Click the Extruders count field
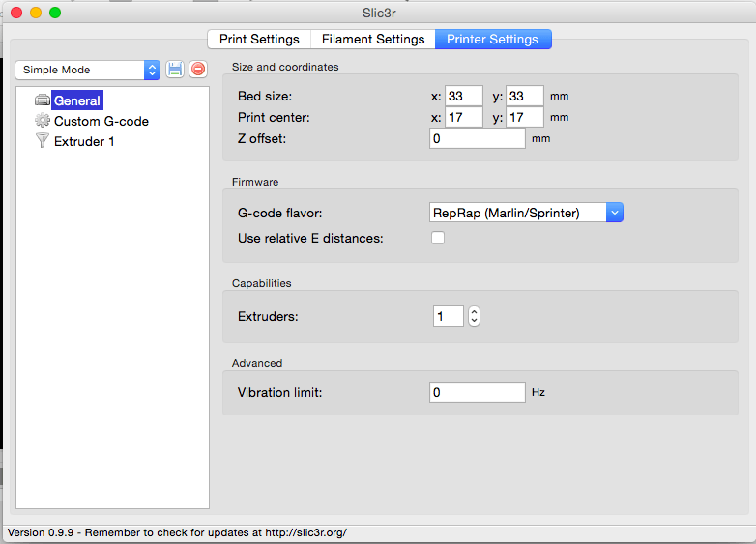 coord(448,316)
